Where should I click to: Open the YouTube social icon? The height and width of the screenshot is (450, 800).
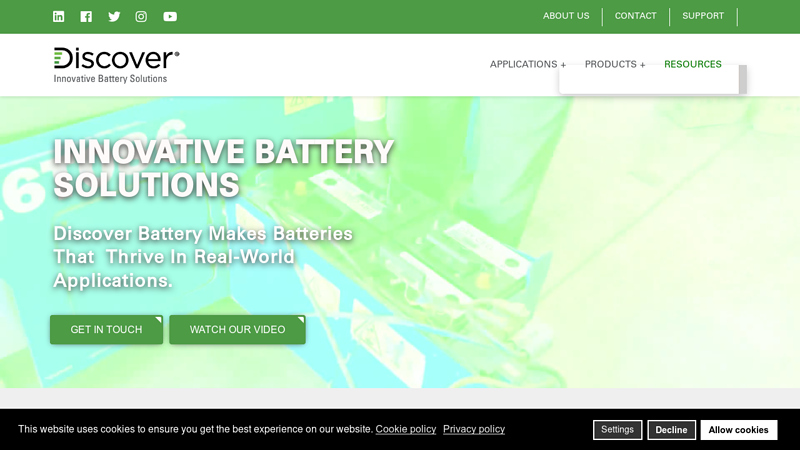(x=170, y=16)
